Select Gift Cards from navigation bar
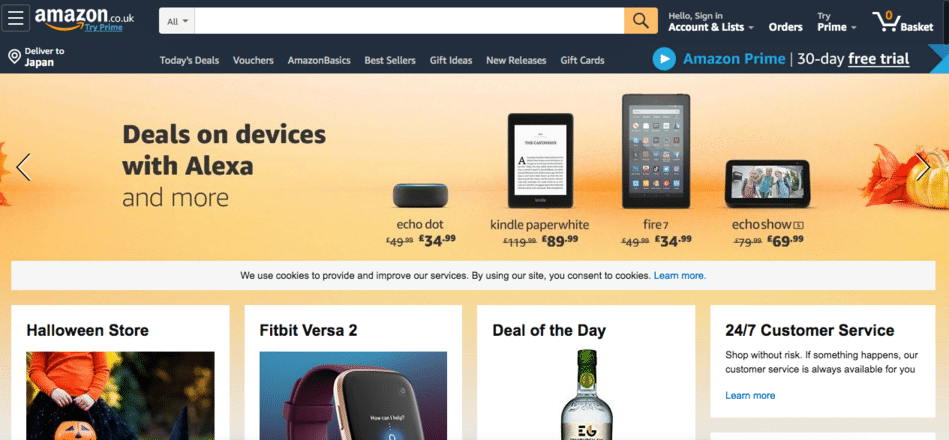 point(582,61)
